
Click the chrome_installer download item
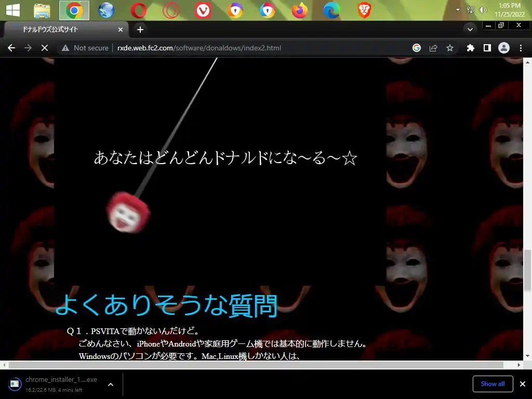pos(54,384)
